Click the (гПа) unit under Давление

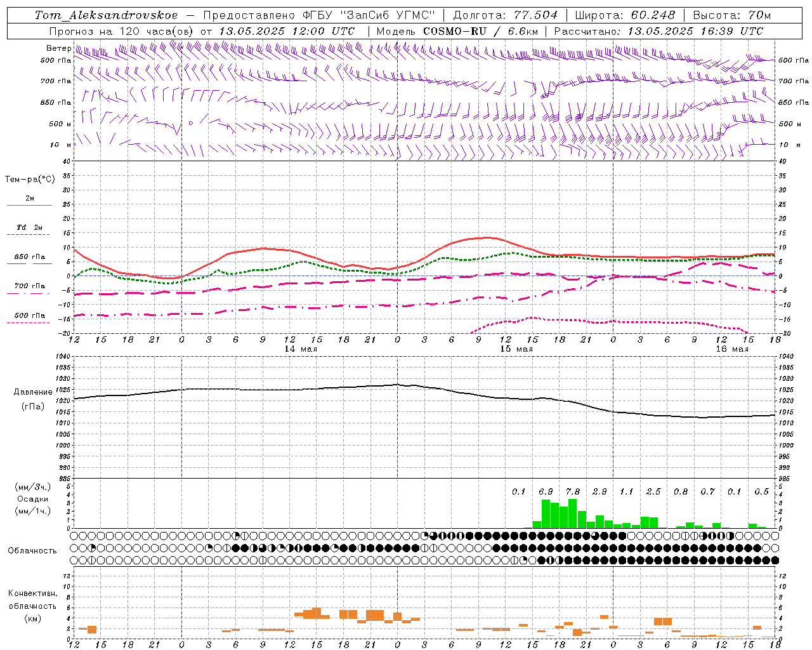point(33,407)
